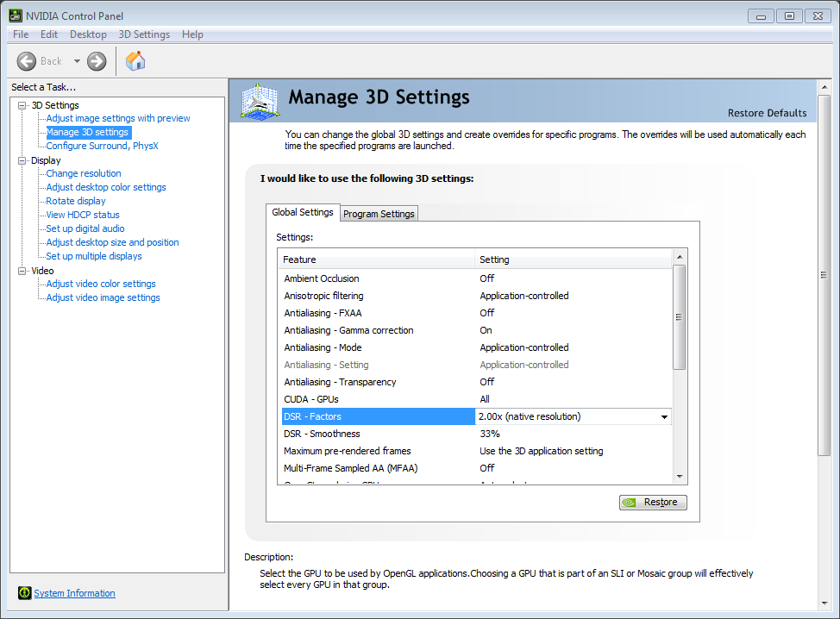Viewport: 840px width, 619px height.
Task: Select the Antialiasing - Transparency row
Action: coord(476,382)
